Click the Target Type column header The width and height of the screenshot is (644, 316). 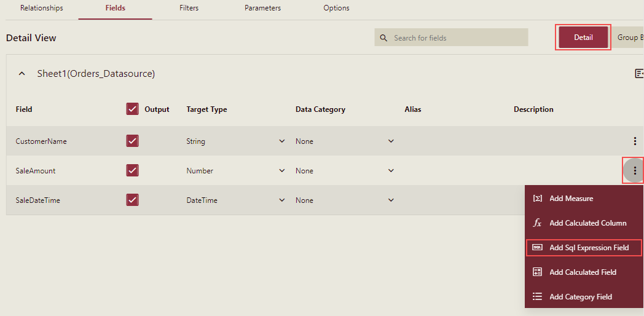(206, 109)
